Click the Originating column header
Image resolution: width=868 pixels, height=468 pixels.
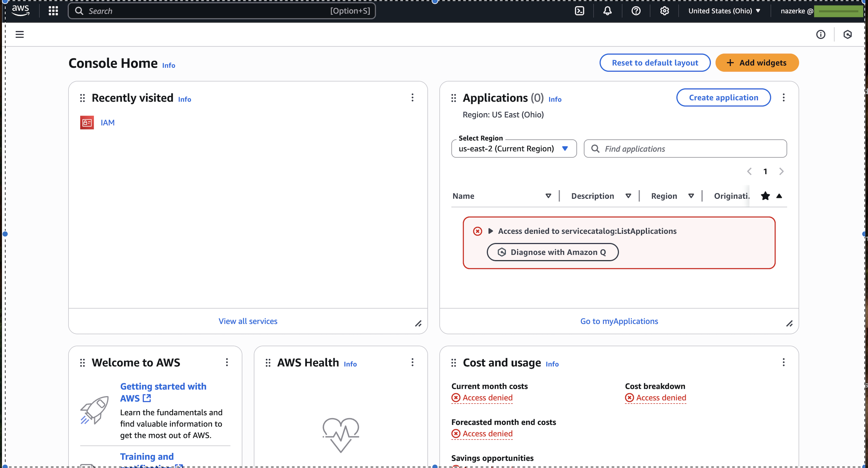point(731,196)
